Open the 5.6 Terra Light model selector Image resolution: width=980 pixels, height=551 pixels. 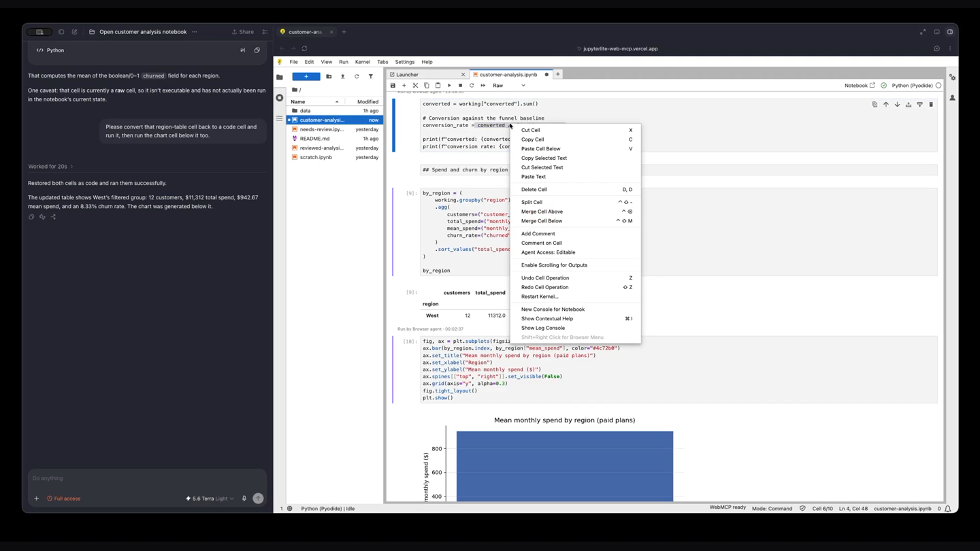point(210,499)
